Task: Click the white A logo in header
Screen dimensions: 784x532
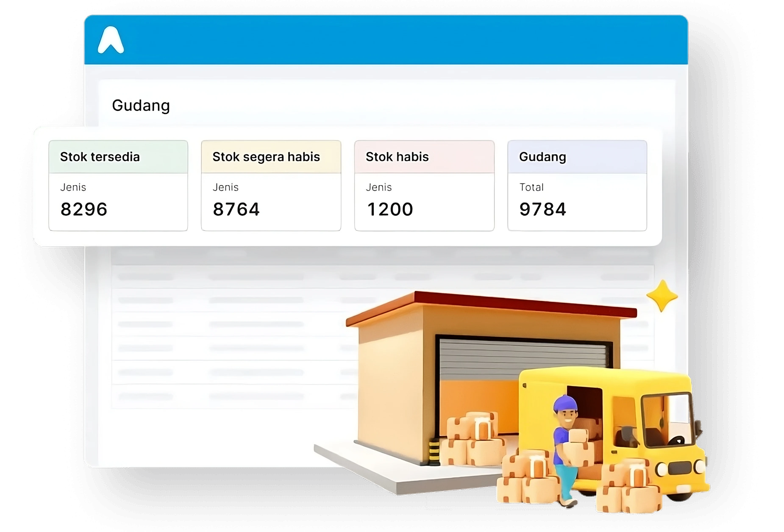Action: pyautogui.click(x=111, y=40)
